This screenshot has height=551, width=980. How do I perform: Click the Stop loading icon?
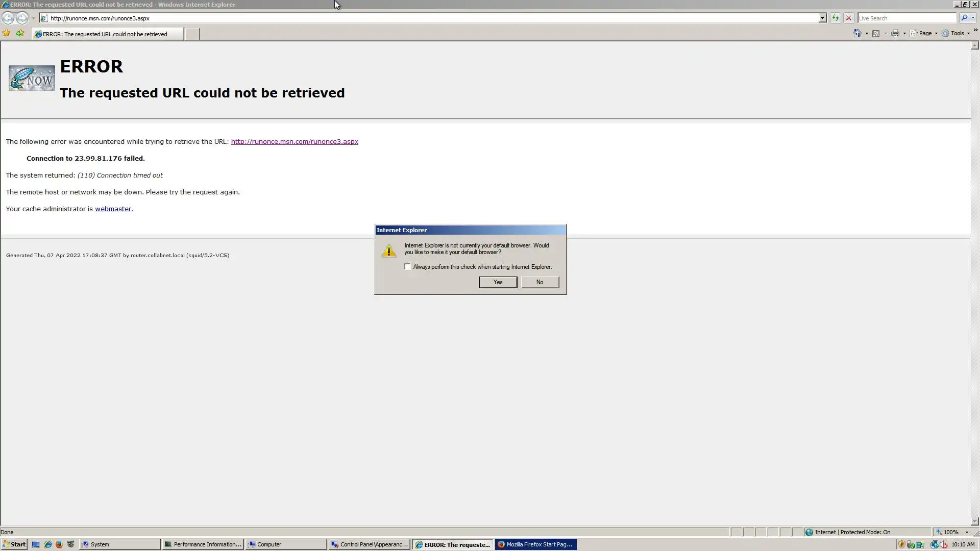click(x=848, y=18)
